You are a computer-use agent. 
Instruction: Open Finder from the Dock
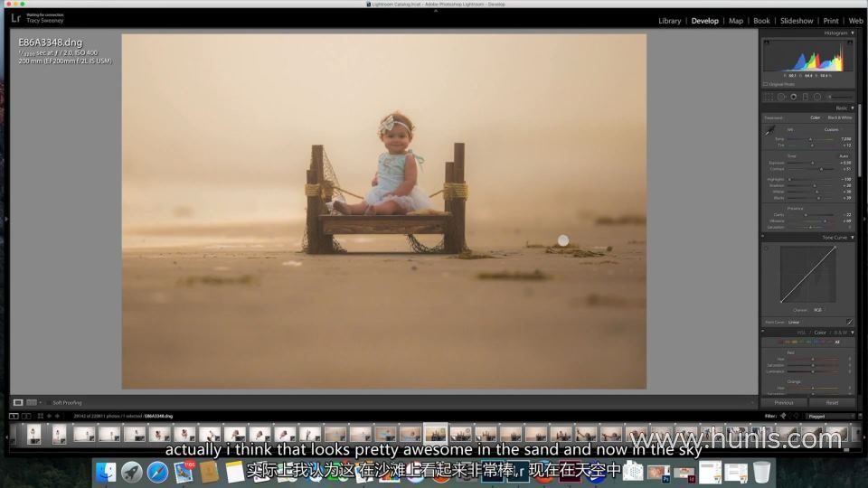(x=107, y=472)
